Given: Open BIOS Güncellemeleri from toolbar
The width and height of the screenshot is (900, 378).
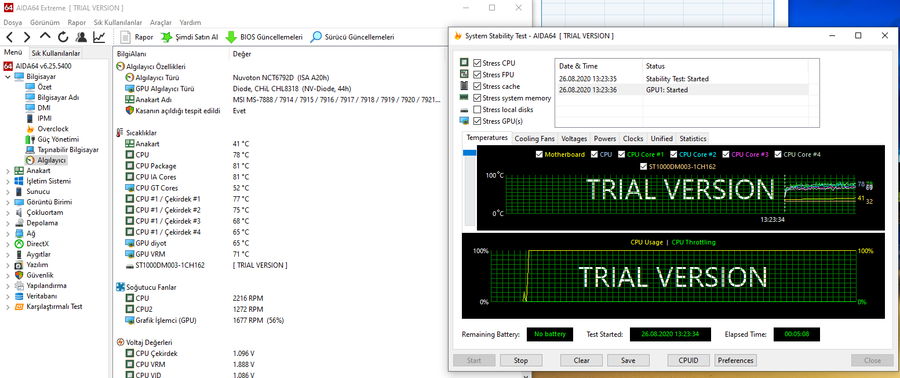Looking at the screenshot, I should (264, 37).
